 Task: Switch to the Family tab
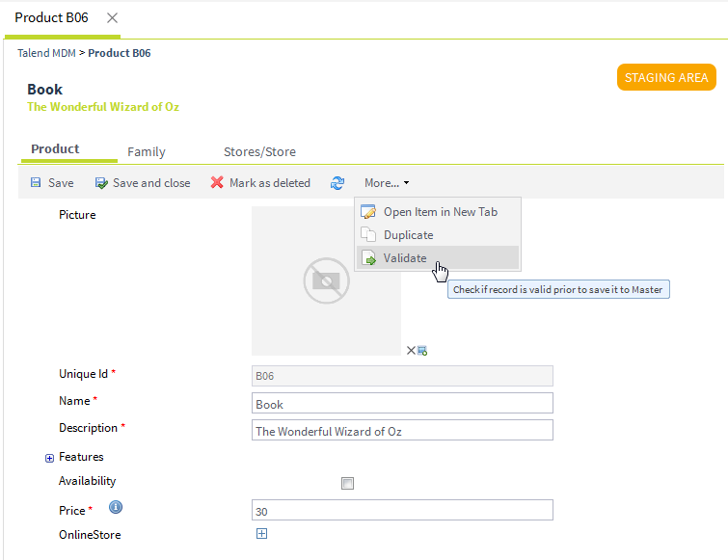pyautogui.click(x=147, y=151)
